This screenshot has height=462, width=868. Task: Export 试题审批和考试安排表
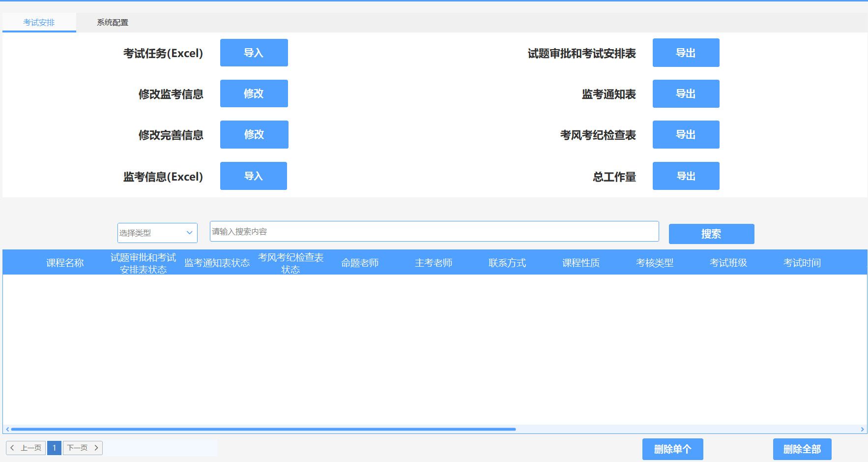[686, 53]
